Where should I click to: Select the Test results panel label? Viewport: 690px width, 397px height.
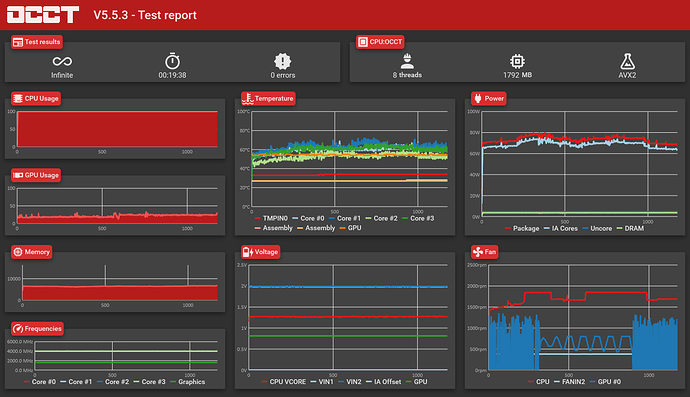[x=37, y=42]
